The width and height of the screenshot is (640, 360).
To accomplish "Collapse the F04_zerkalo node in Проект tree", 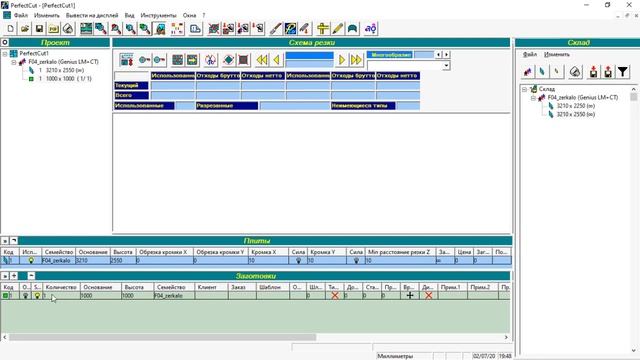I will [x=13, y=62].
